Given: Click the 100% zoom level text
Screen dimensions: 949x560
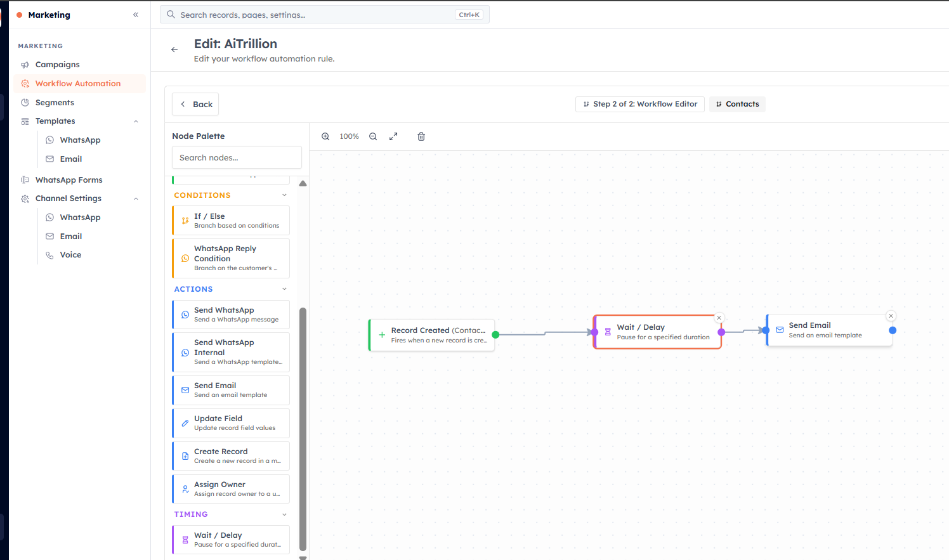Looking at the screenshot, I should pos(349,136).
